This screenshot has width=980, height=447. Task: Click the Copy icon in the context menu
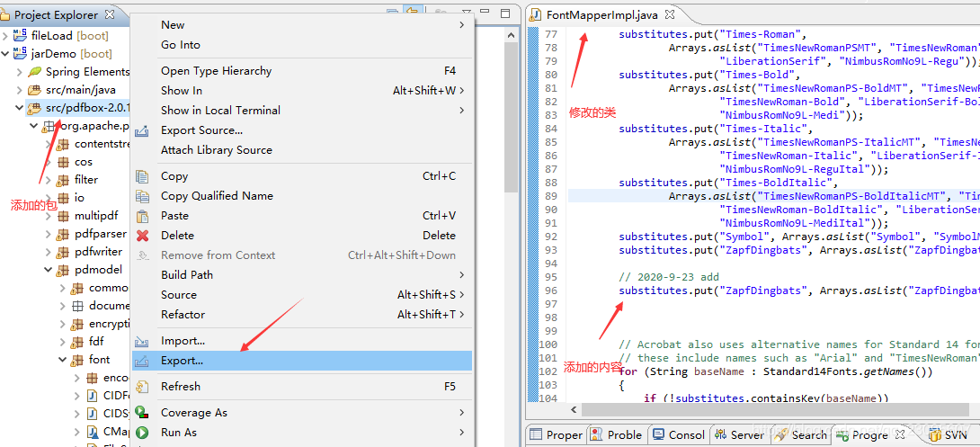pos(142,176)
